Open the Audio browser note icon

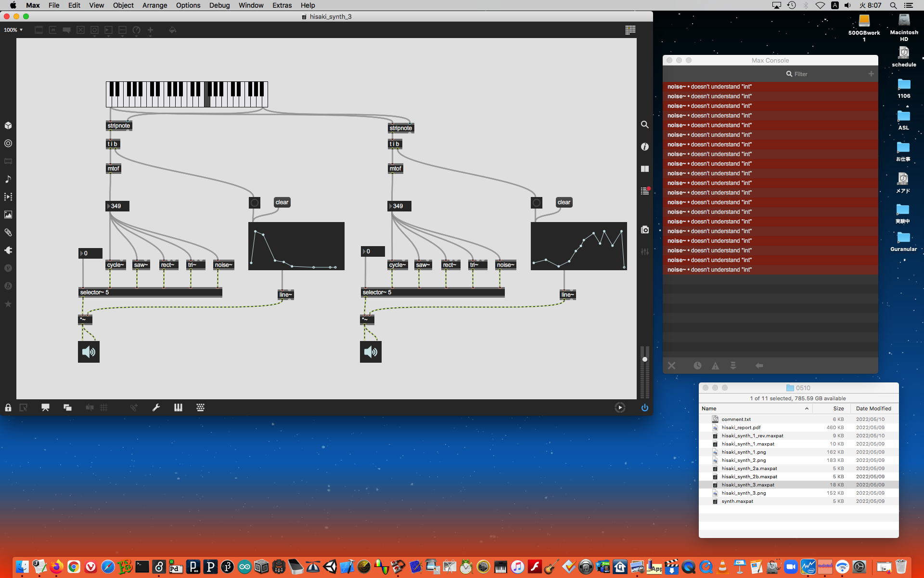click(x=8, y=179)
